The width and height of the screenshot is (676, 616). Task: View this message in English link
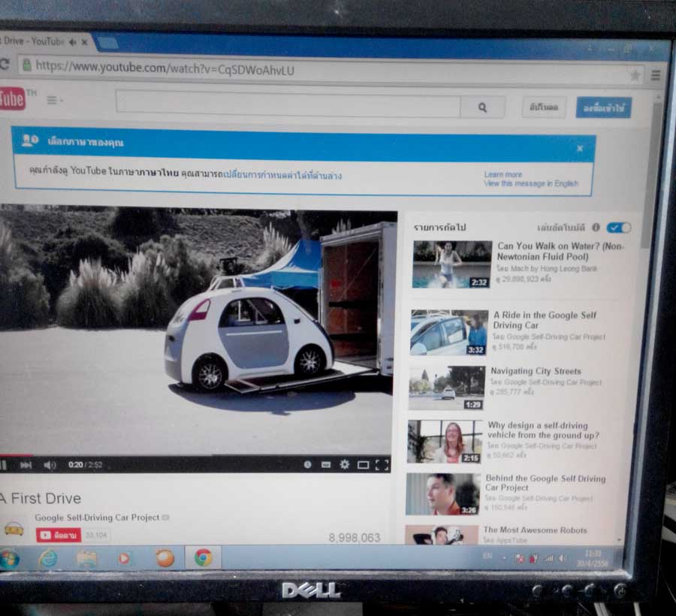pyautogui.click(x=531, y=183)
